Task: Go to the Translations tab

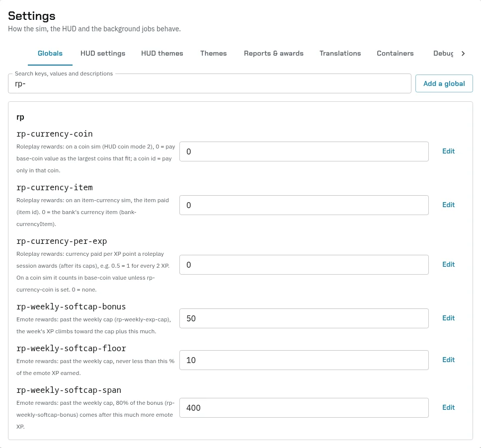Action: tap(340, 53)
